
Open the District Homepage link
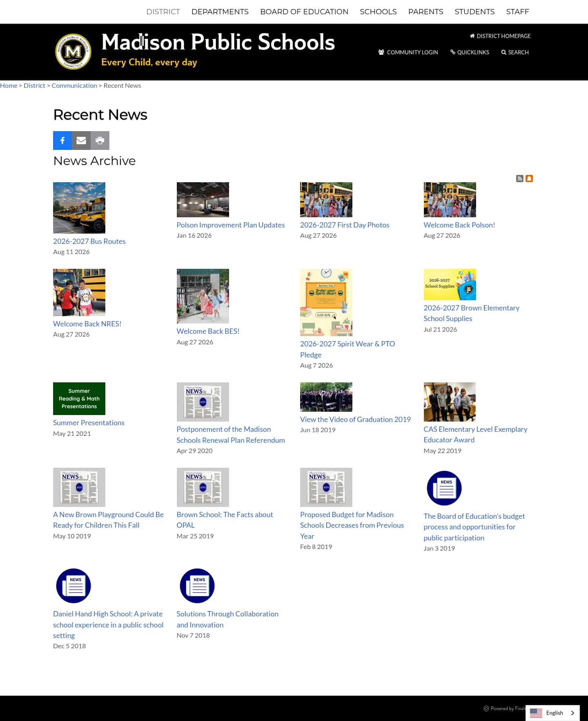pyautogui.click(x=500, y=36)
